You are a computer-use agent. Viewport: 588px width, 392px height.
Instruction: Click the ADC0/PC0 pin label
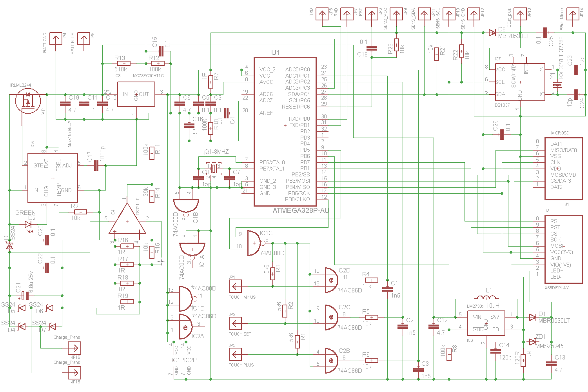tap(298, 69)
